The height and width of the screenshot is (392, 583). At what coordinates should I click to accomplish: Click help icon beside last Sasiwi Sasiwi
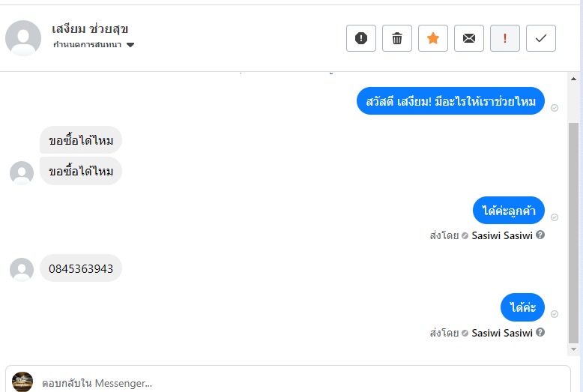tap(540, 332)
